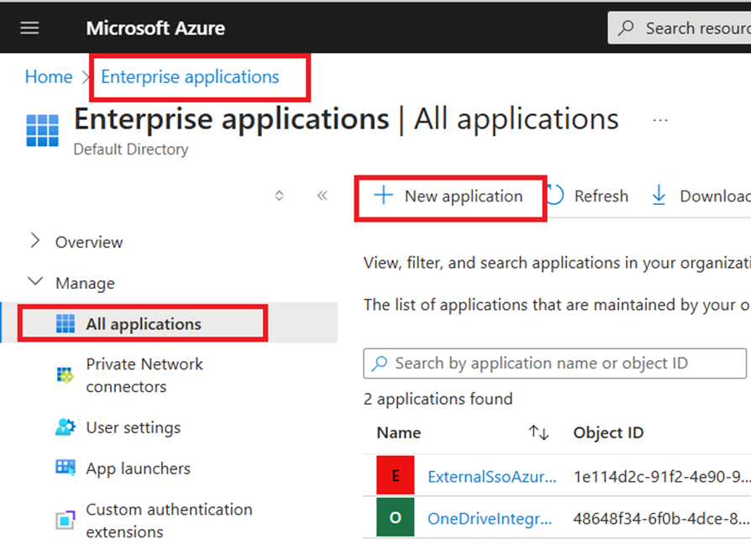The height and width of the screenshot is (560, 751).
Task: Click the Microsoft Azure title
Action: [155, 29]
